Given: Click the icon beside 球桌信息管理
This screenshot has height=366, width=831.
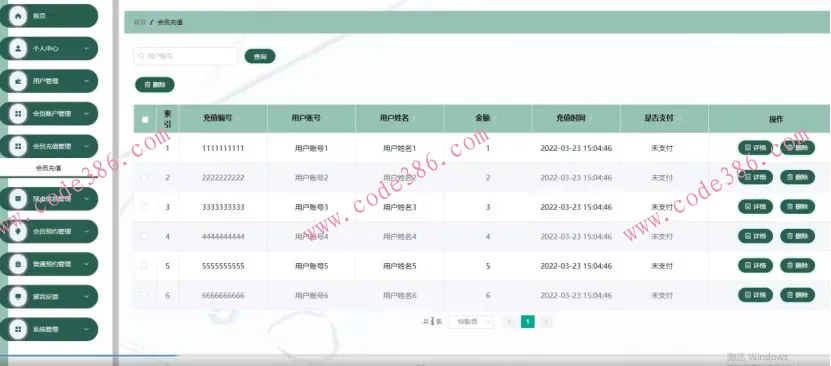Looking at the screenshot, I should 18,199.
